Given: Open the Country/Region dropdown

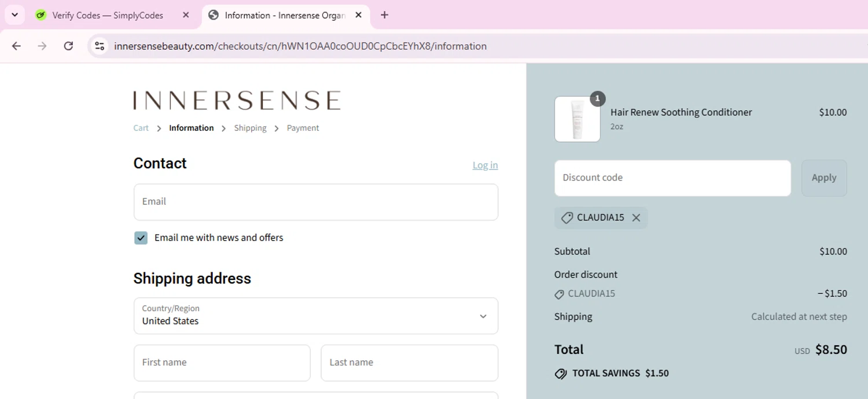Looking at the screenshot, I should click(x=316, y=316).
